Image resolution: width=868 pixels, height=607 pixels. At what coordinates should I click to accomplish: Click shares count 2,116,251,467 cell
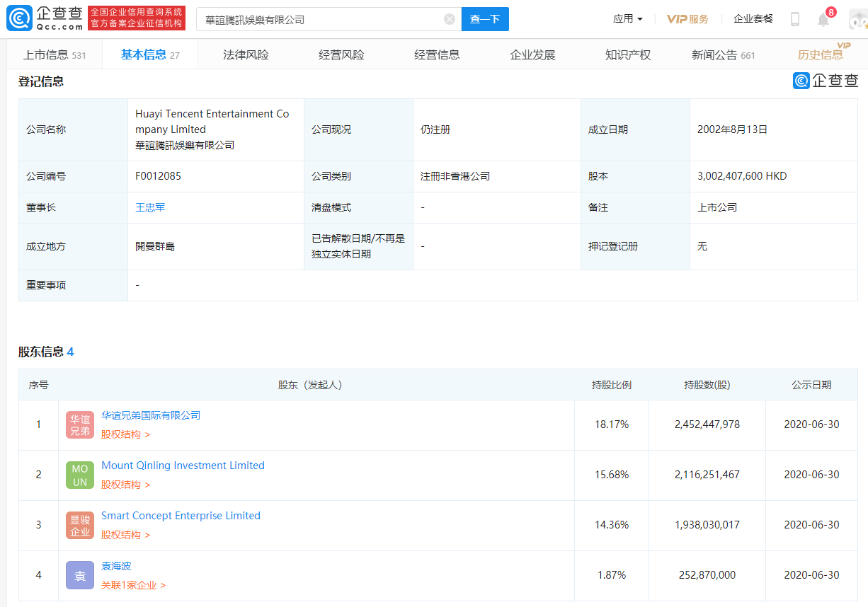(x=707, y=475)
